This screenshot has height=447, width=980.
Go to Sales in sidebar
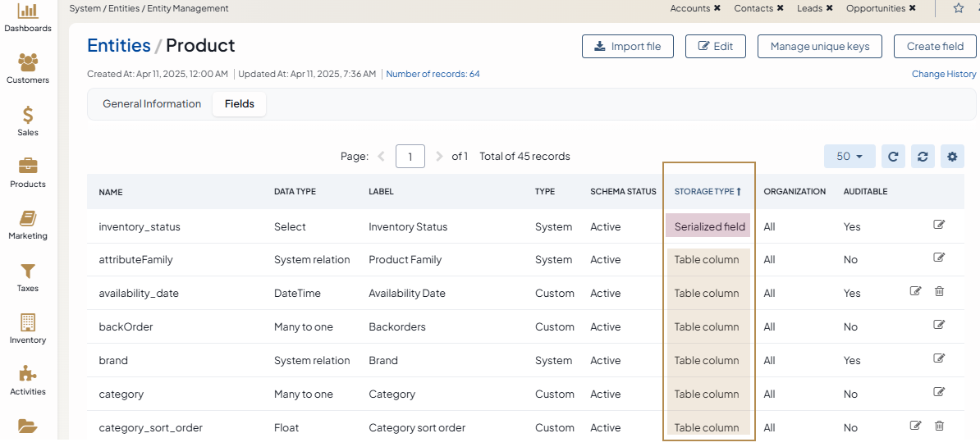[x=28, y=121]
